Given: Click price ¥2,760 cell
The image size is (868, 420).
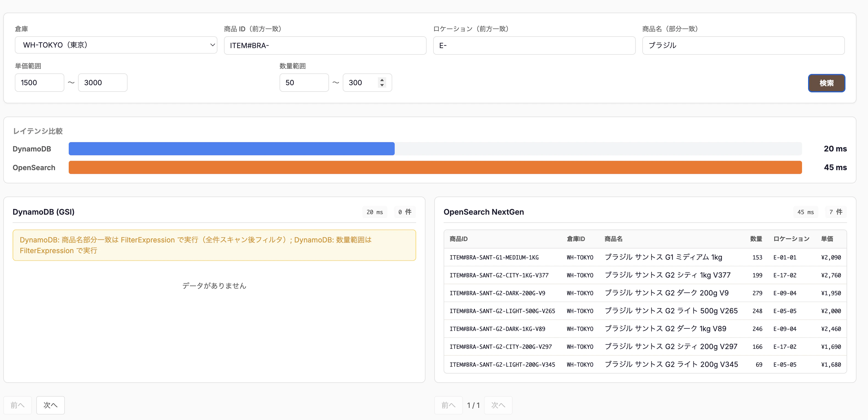Looking at the screenshot, I should pyautogui.click(x=831, y=275).
